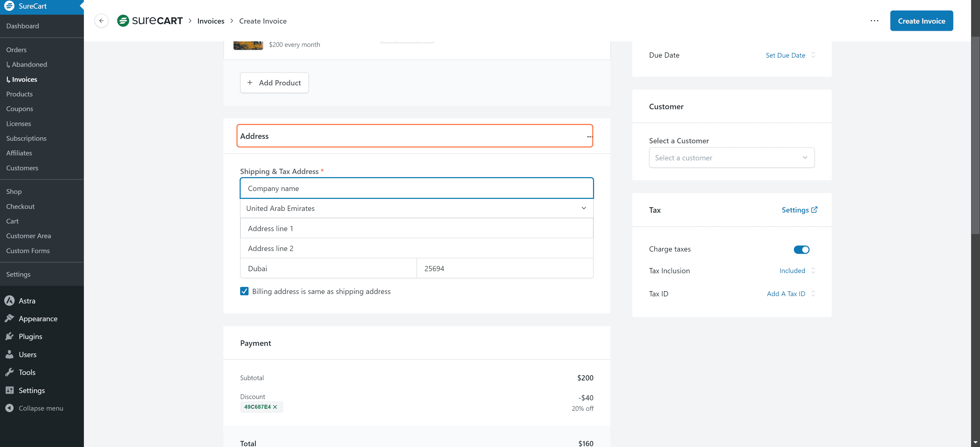Click the SureCart logo in breadcrumb
Screen dimensions: 980x447
(150, 21)
